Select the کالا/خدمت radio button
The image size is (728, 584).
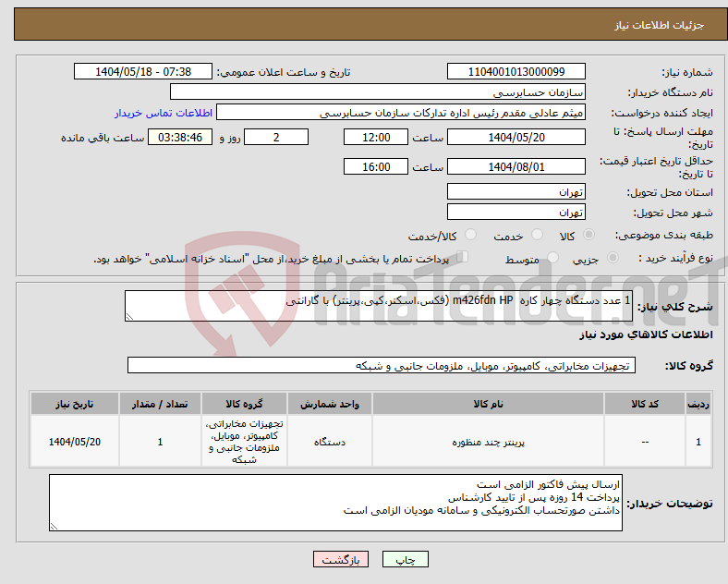click(471, 235)
